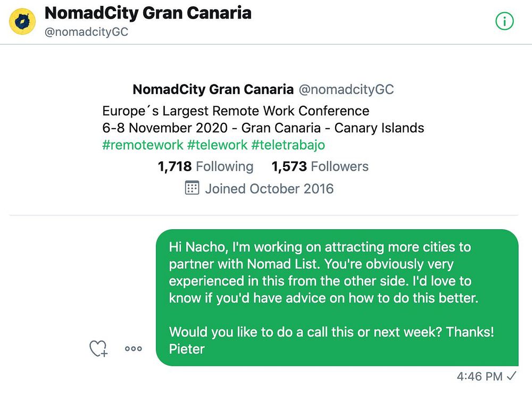Click @nomadcityGC handle in the header
Image resolution: width=532 pixels, height=393 pixels.
86,32
